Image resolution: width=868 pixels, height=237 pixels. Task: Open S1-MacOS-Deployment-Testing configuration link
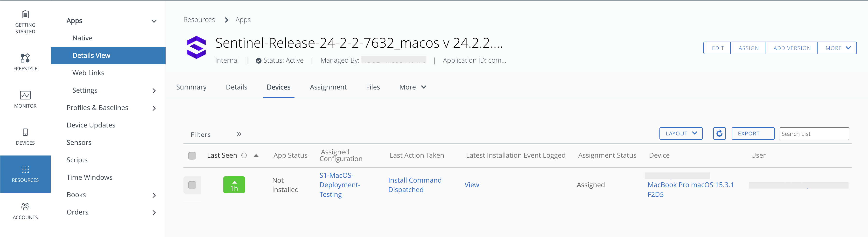[x=340, y=185]
